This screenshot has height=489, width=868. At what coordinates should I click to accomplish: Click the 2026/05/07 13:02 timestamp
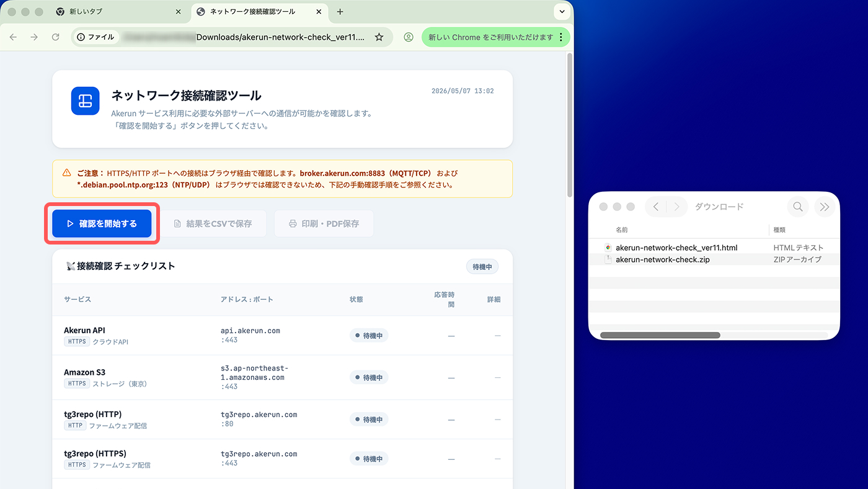pos(463,91)
